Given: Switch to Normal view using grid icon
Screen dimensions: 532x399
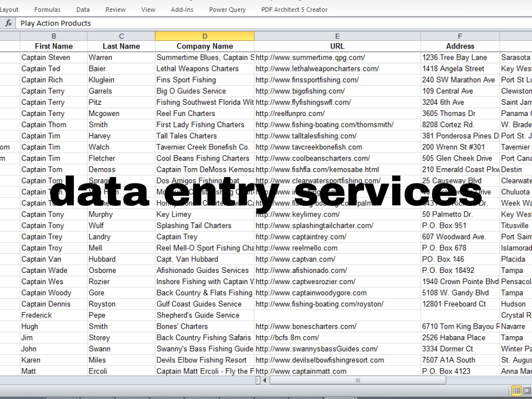Looking at the screenshot, I should 517,390.
